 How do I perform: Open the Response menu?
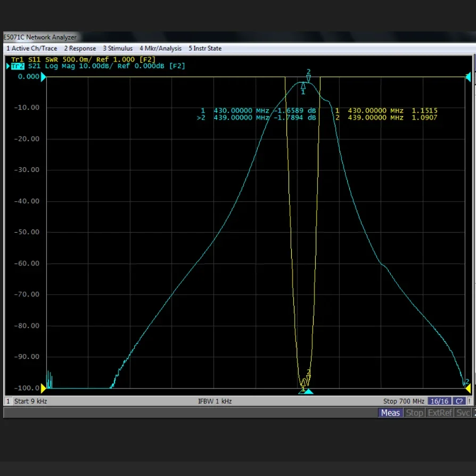80,48
